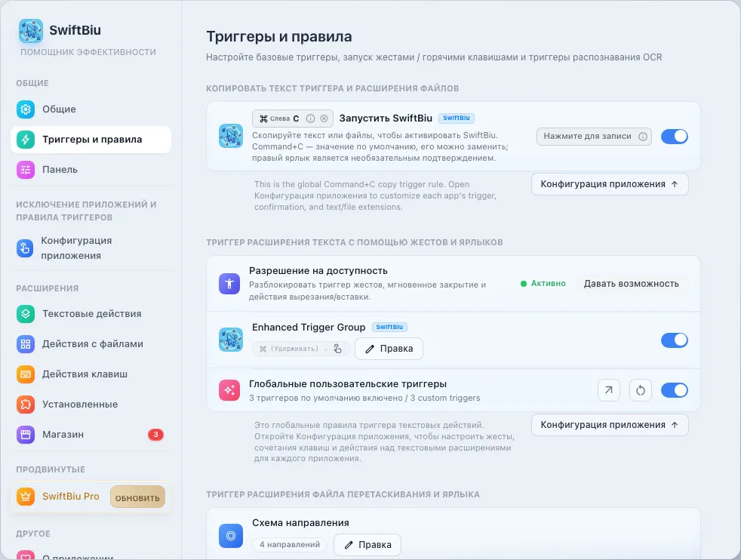Click the Панель sliders icon
Screen dimensions: 741x560
coord(26,170)
